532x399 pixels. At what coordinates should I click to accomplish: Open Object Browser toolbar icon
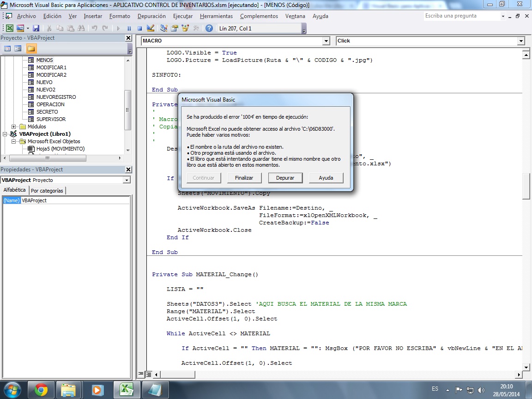tap(185, 29)
